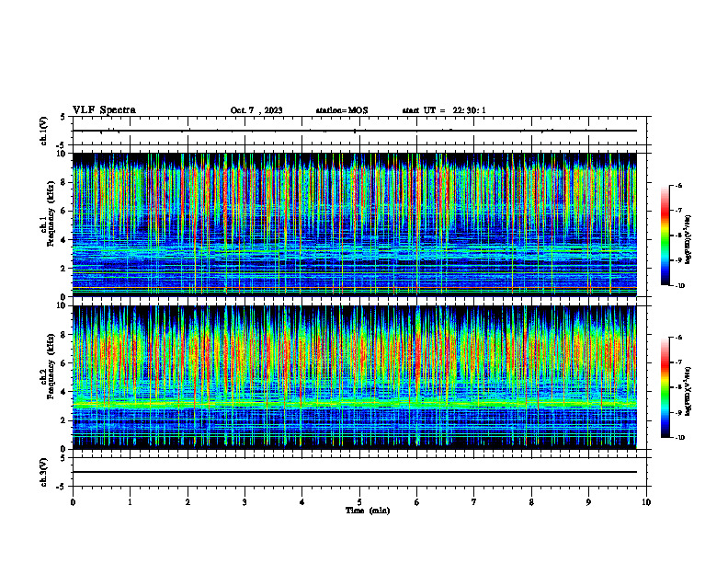Select the date text "Oct. 7 , 2023"
The image size is (728, 563).
pos(256,110)
